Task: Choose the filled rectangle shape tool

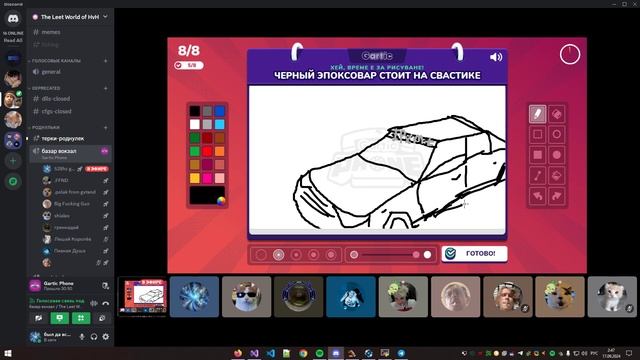Action: pyautogui.click(x=537, y=155)
